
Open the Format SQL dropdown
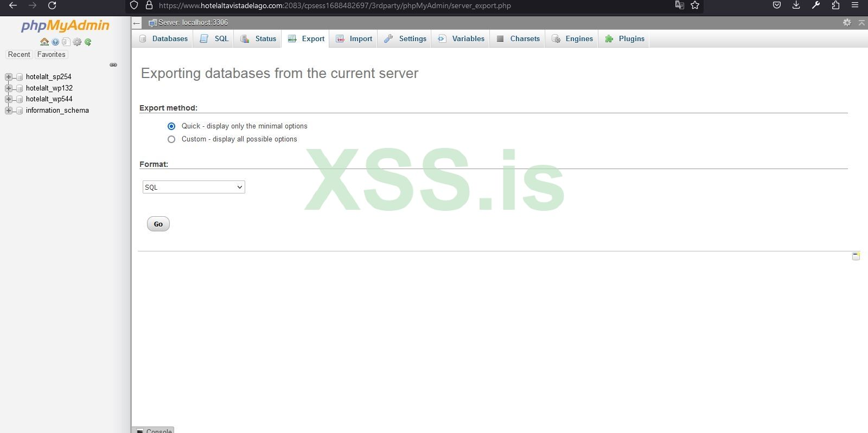point(194,187)
